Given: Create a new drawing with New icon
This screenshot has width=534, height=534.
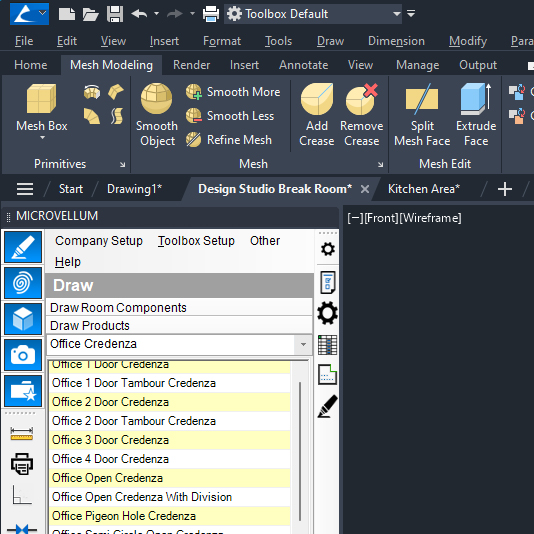Looking at the screenshot, I should pyautogui.click(x=67, y=14).
